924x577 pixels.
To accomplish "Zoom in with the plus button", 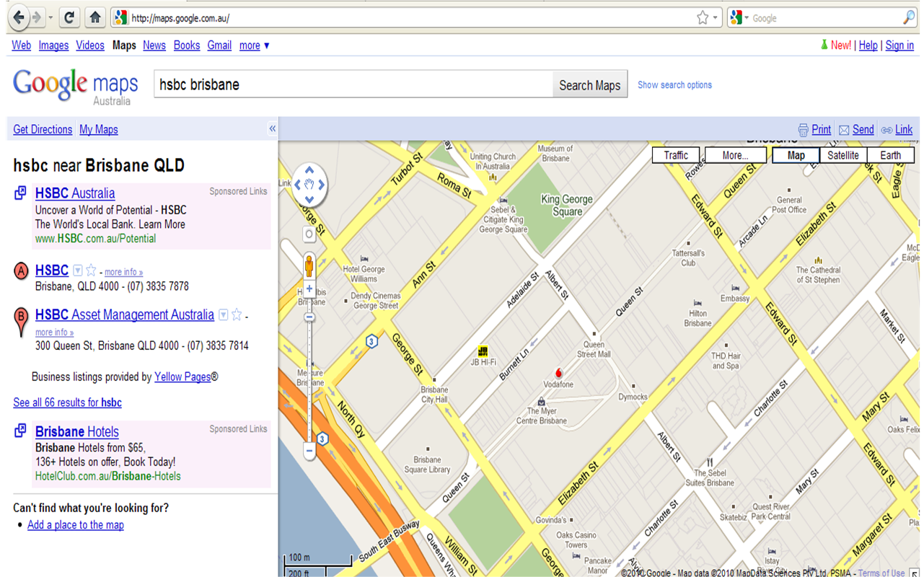I will point(309,288).
